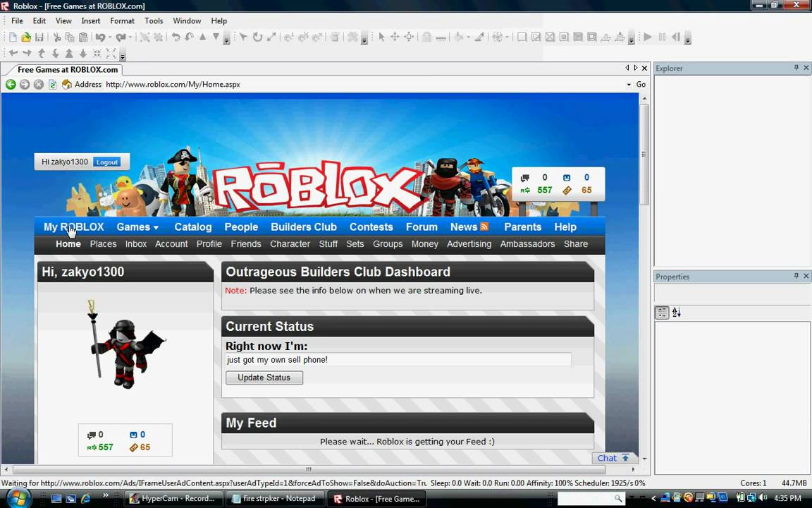
Task: Select the Free Games at ROBLOX.com tab
Action: click(68, 69)
